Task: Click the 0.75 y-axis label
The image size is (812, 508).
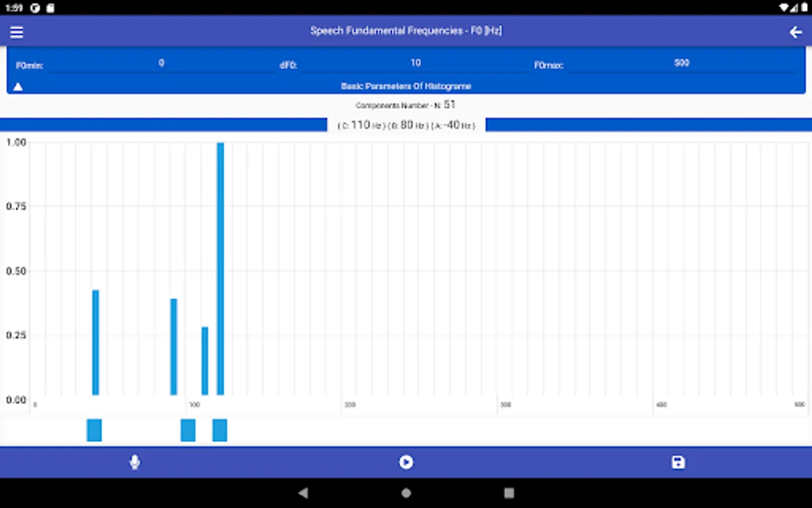Action: point(16,207)
